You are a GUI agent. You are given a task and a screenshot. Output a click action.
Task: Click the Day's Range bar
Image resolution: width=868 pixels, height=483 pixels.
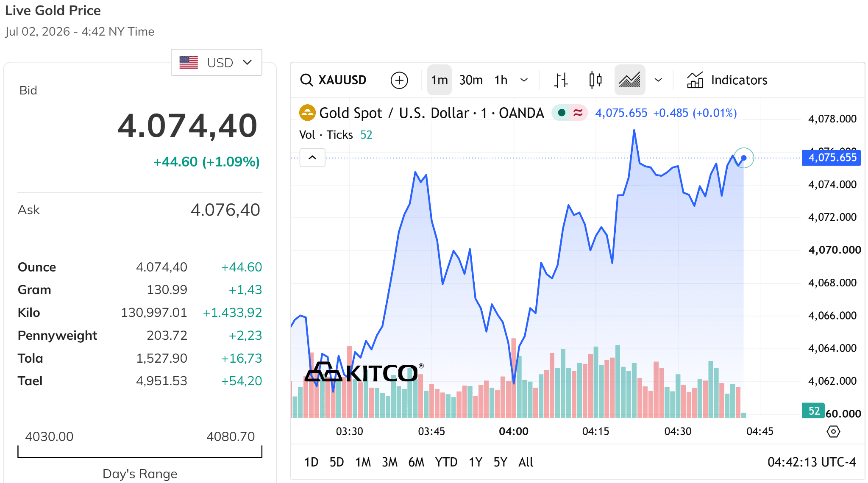click(140, 452)
